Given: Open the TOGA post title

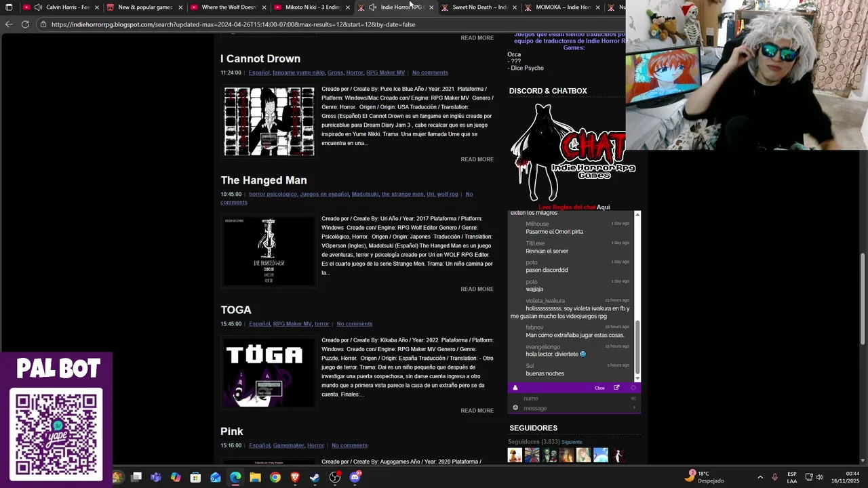Looking at the screenshot, I should [236, 310].
